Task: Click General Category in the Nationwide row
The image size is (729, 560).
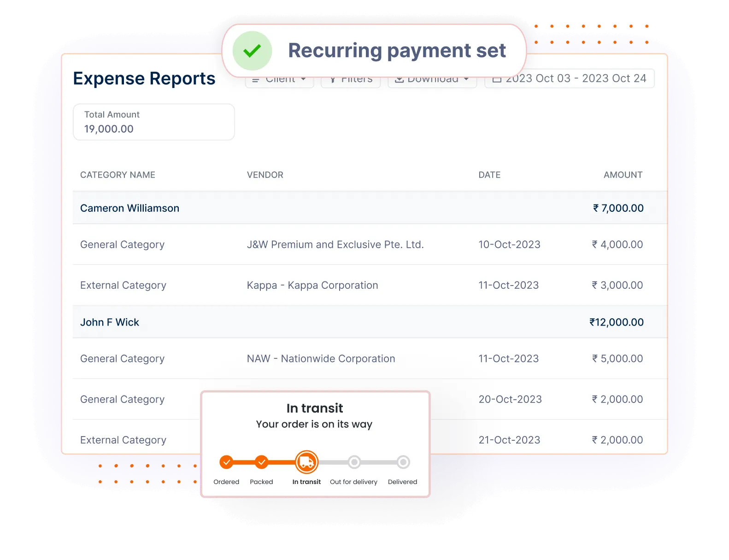Action: point(122,359)
